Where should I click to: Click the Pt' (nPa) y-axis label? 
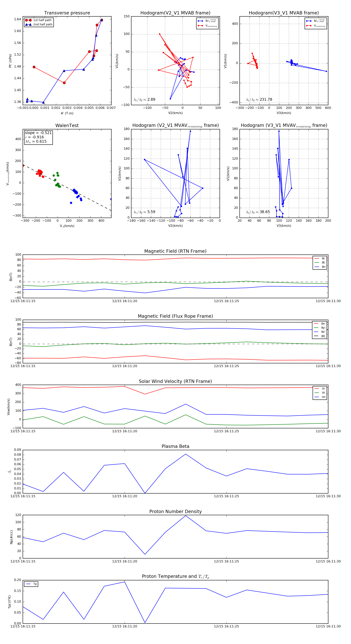[10, 61]
